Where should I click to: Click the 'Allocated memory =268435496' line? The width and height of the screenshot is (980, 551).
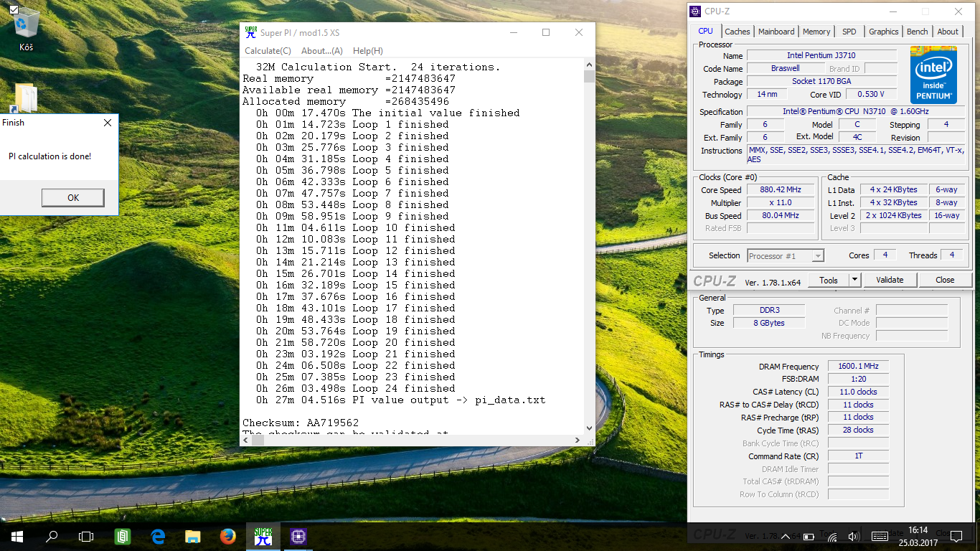[x=346, y=101]
